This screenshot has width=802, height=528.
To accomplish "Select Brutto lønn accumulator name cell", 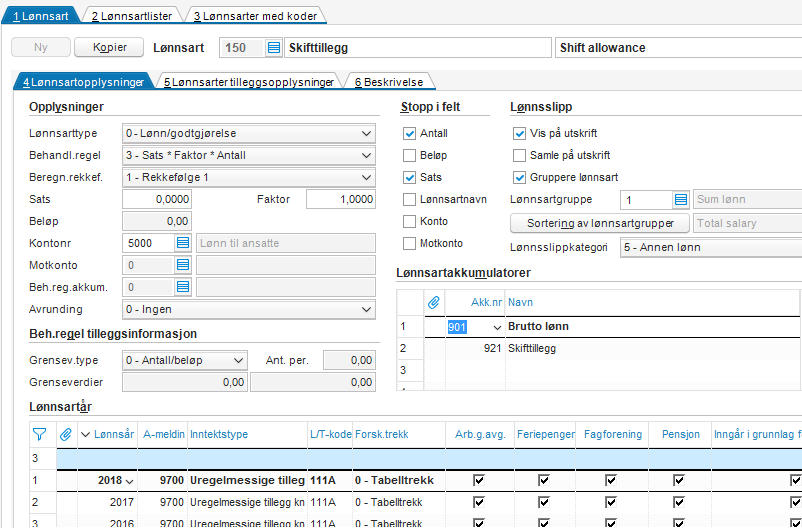I will coord(653,327).
